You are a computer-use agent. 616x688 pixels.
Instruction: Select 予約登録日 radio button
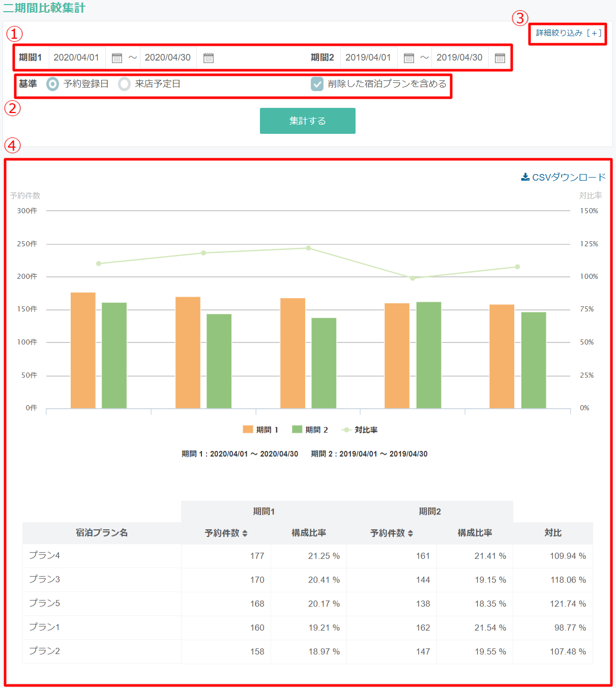52,84
